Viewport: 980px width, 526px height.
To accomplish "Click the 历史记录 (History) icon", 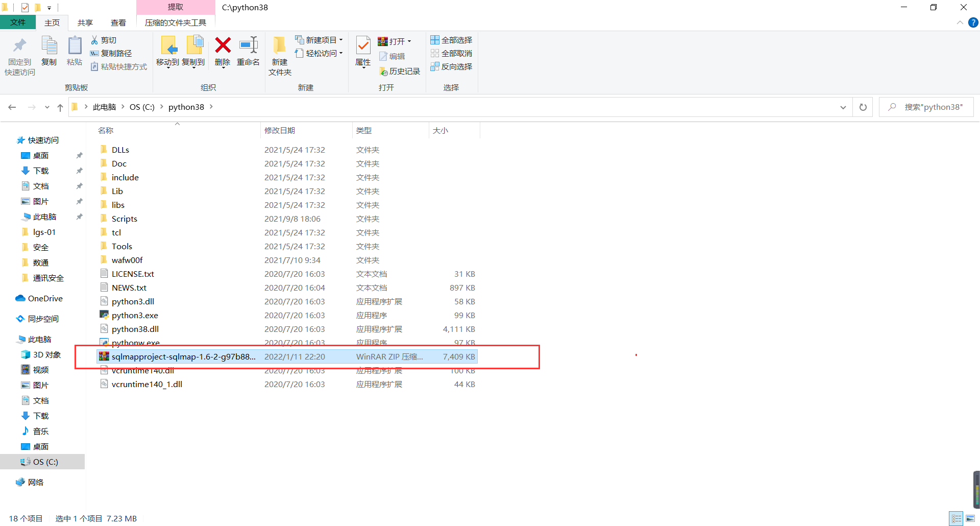I will tap(400, 71).
